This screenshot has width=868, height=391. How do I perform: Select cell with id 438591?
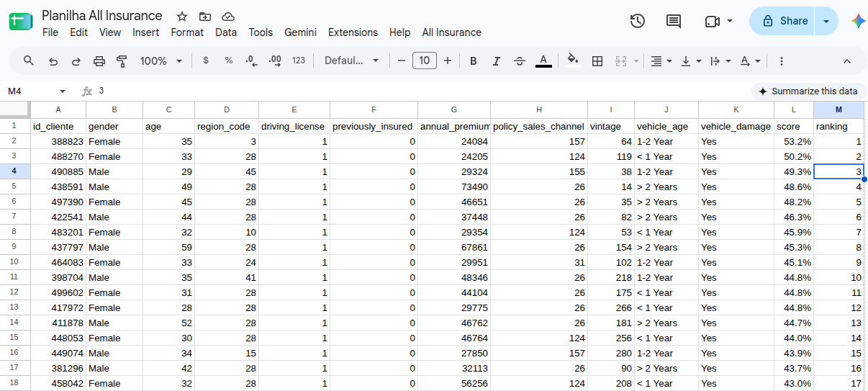pos(58,186)
